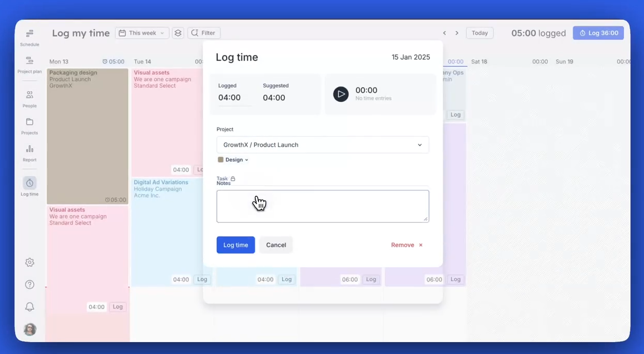Open the This week date range dropdown
The height and width of the screenshot is (354, 644).
[142, 33]
